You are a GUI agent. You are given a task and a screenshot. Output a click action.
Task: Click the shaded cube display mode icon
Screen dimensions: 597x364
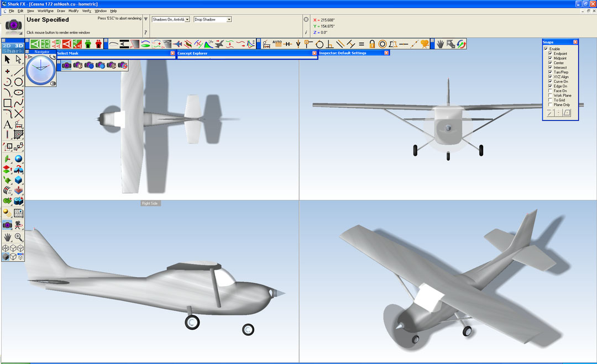(x=6, y=257)
